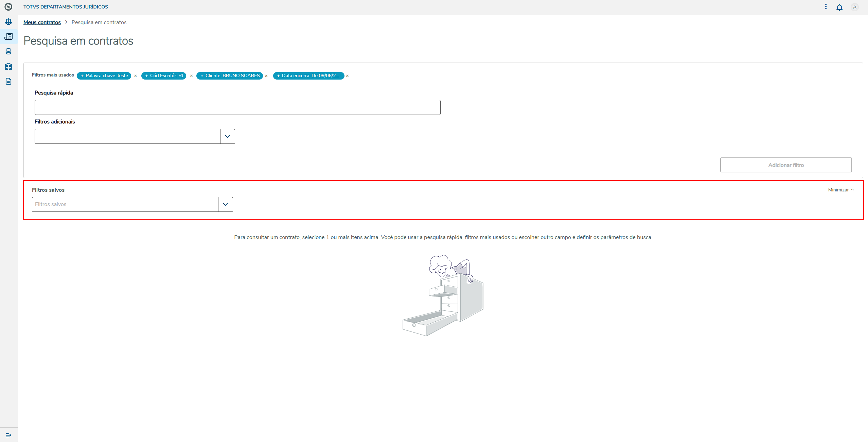Remove the 'Data encerra' filter chip
Screen dimensions: 868x442
tap(348, 76)
